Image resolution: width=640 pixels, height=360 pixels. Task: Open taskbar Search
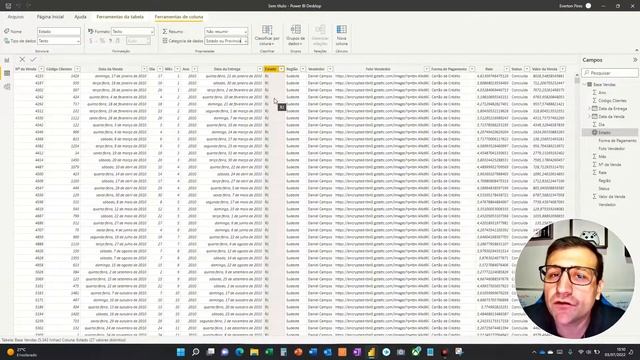coord(196,352)
